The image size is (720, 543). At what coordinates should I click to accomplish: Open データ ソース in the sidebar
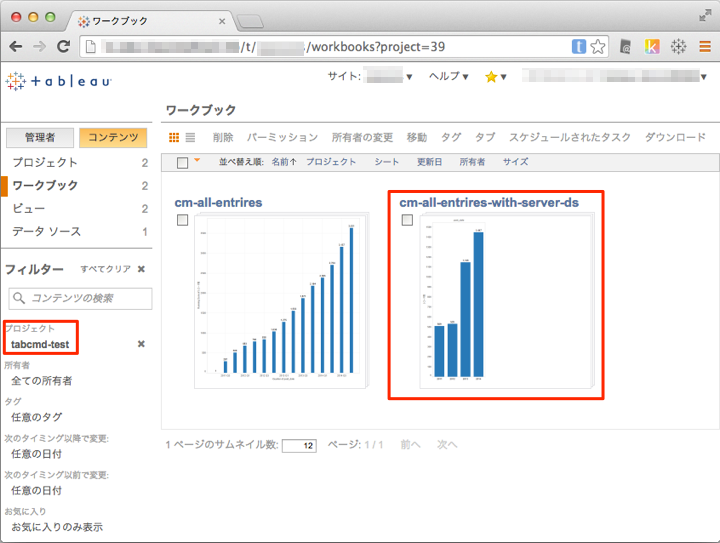pos(46,231)
